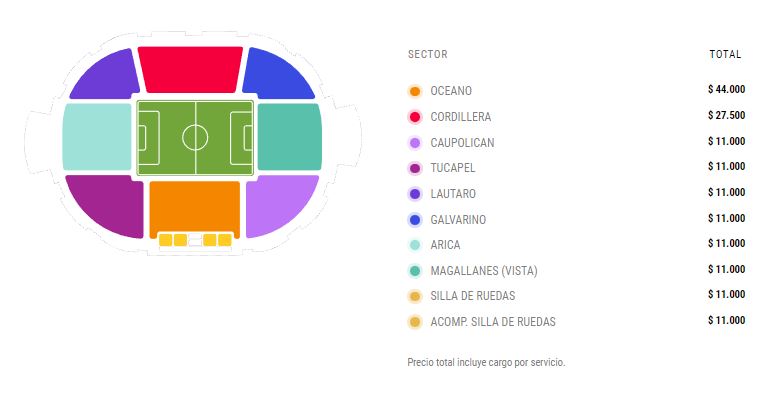The height and width of the screenshot is (395, 771).
Task: Click the CORDILLERA red legend dot
Action: pos(415,117)
